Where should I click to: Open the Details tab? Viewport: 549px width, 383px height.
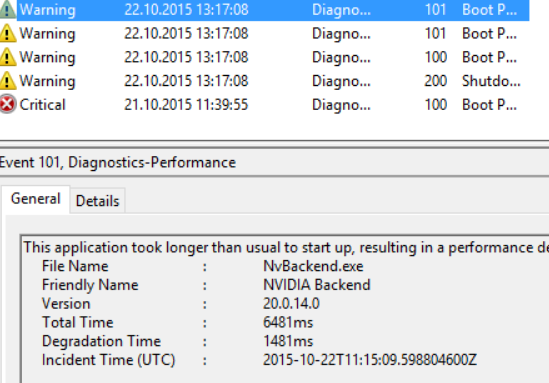click(x=97, y=201)
